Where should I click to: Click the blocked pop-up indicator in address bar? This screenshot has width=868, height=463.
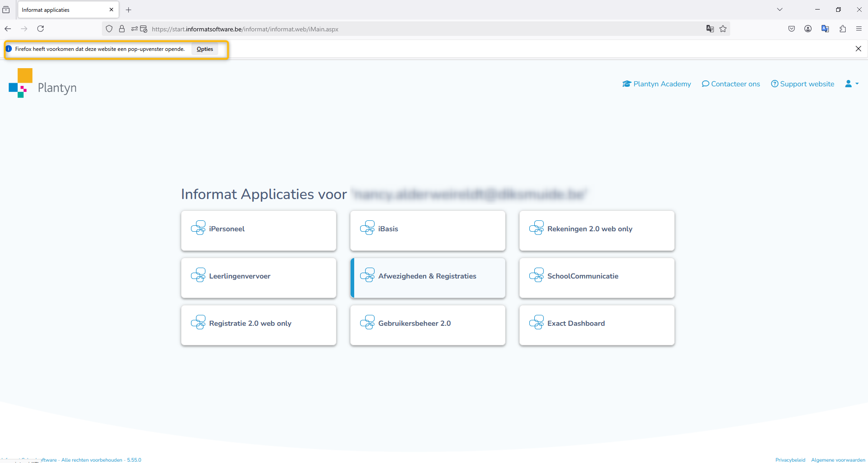[144, 29]
